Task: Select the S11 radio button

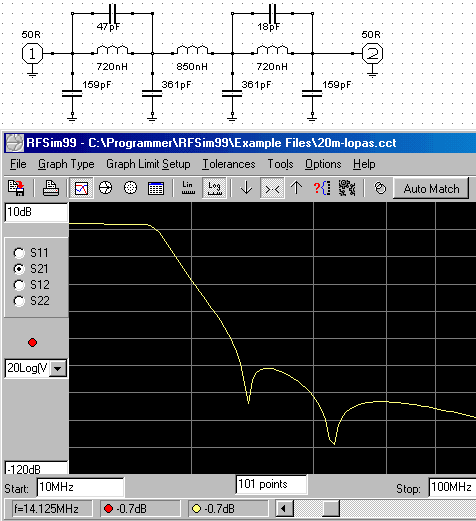Action: point(19,253)
